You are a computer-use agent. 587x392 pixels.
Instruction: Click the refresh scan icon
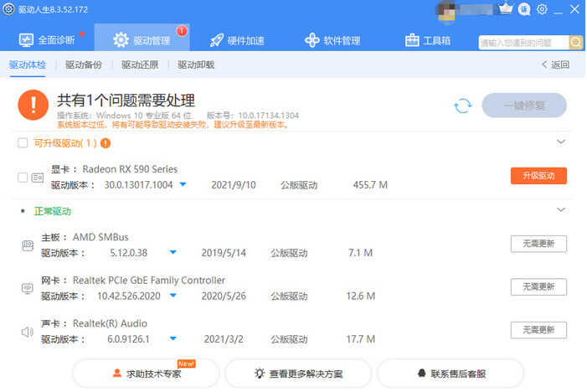462,106
